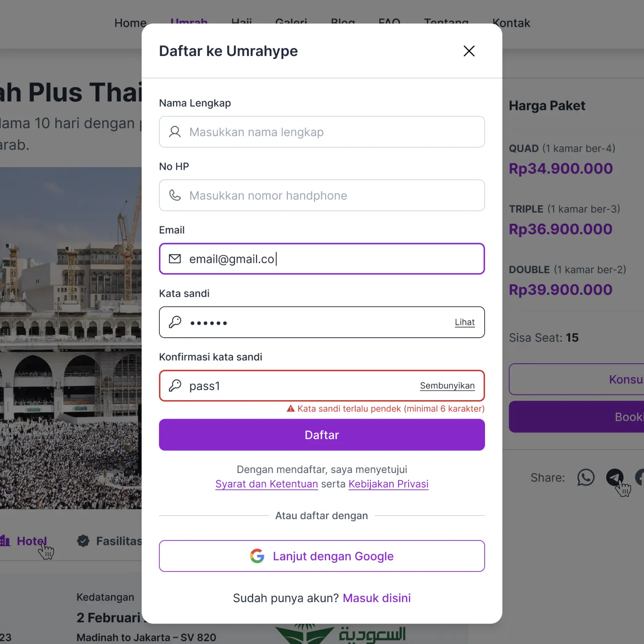644x644 pixels.
Task: Open the Umrah menu item
Action: tap(189, 23)
